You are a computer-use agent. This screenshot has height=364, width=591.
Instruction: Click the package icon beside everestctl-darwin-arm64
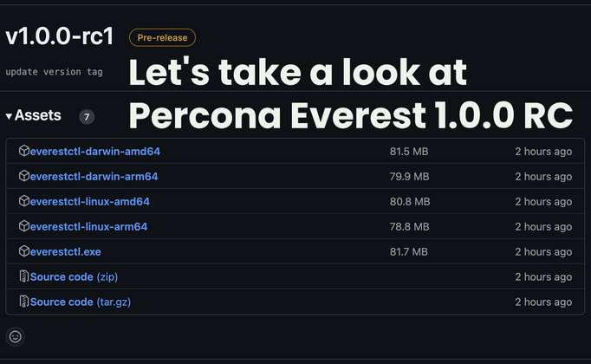click(x=24, y=176)
